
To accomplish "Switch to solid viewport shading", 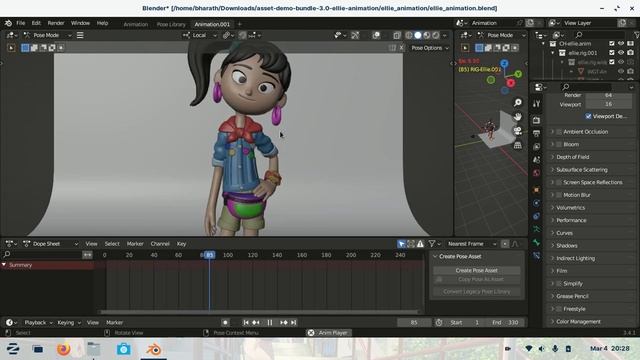I will coord(418,36).
